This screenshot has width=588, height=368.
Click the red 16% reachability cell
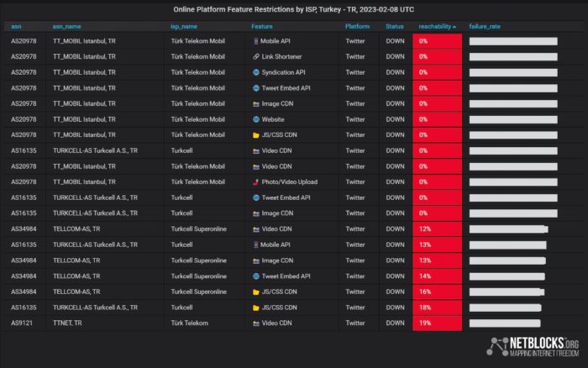pos(438,292)
